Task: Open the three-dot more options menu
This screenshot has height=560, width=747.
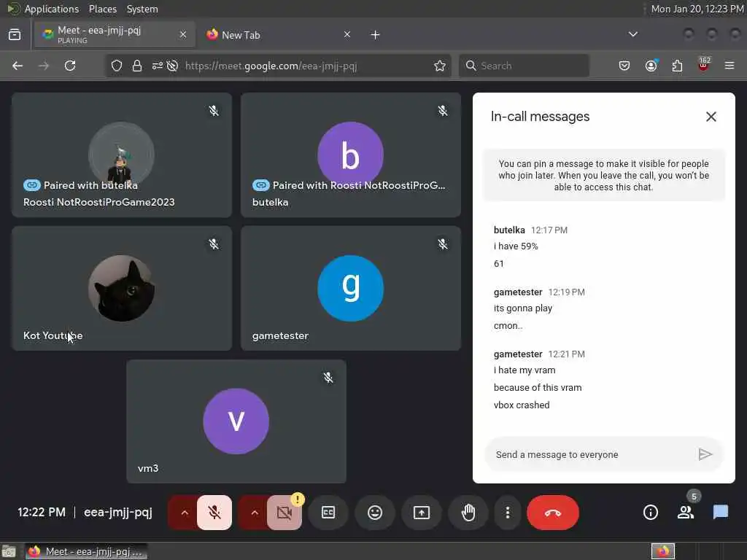Action: 508,513
